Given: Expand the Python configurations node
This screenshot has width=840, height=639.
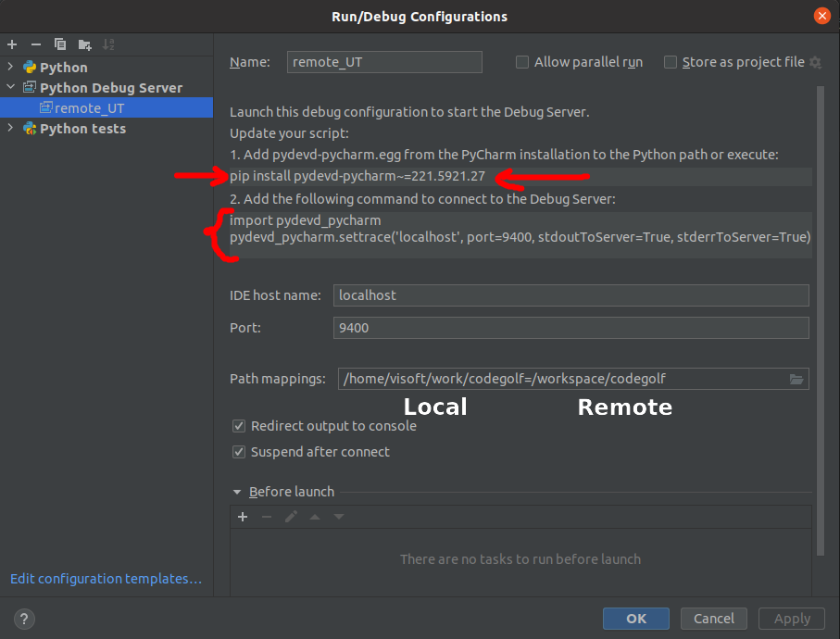Looking at the screenshot, I should point(10,68).
